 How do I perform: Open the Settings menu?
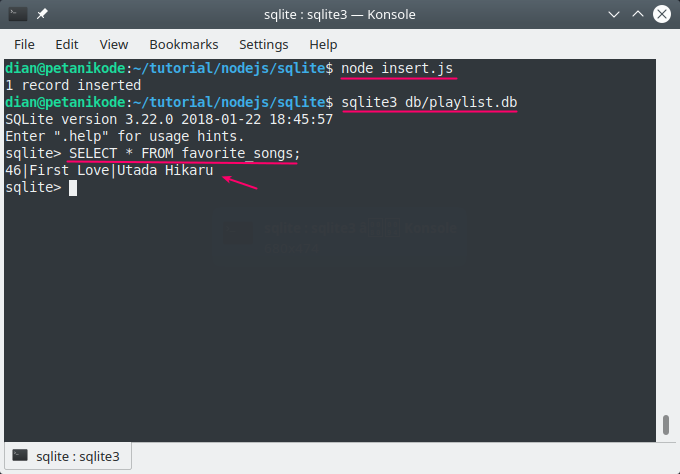[x=264, y=44]
